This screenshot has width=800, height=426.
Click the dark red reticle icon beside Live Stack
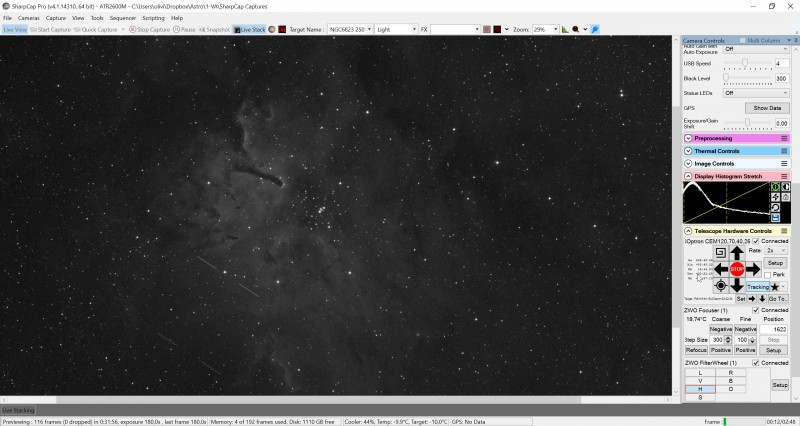(282, 30)
